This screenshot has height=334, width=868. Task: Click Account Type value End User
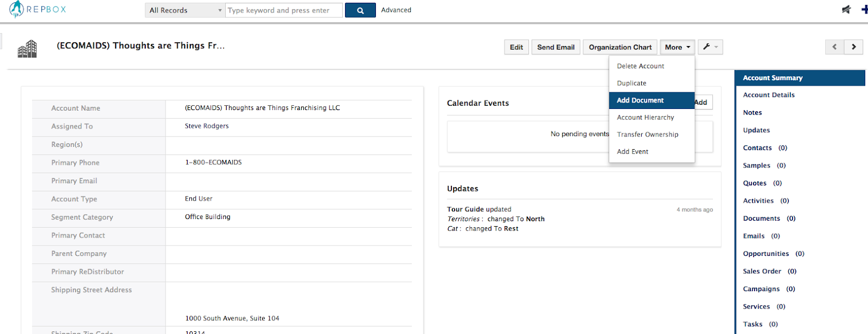tap(199, 198)
